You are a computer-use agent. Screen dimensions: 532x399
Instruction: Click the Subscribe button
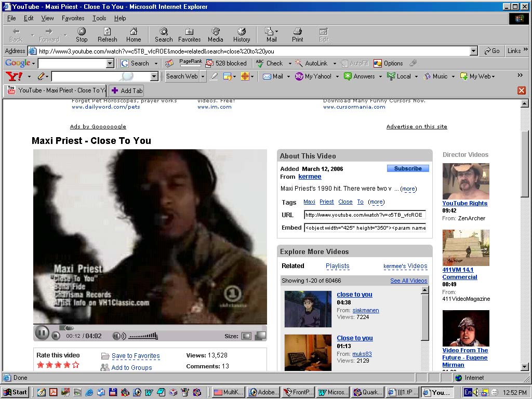tap(408, 168)
